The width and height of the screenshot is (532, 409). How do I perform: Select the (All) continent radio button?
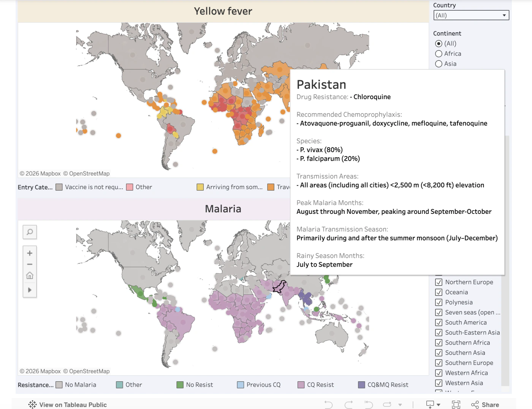pyautogui.click(x=439, y=44)
